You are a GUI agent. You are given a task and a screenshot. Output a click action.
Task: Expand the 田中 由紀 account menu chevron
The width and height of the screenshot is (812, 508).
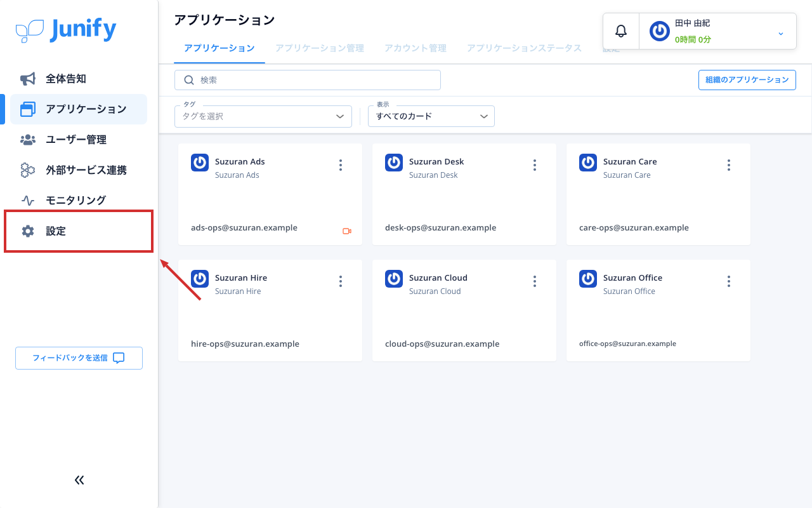point(781,33)
